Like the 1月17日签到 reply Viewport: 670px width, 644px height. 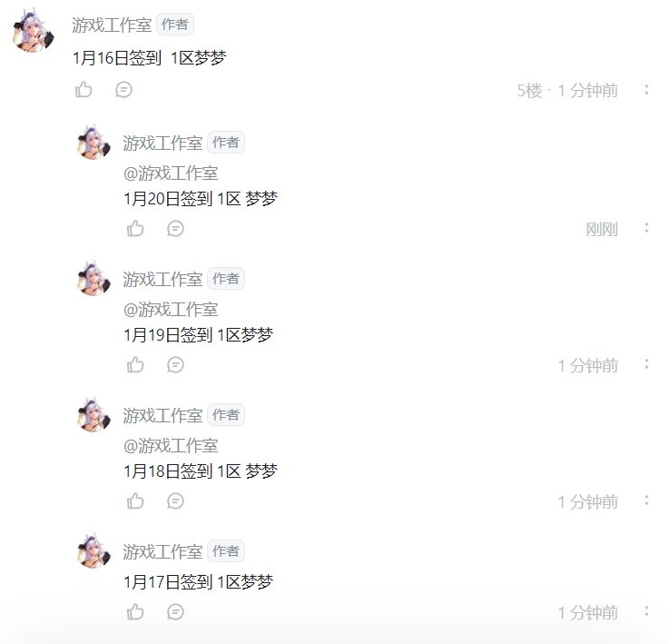coord(135,611)
